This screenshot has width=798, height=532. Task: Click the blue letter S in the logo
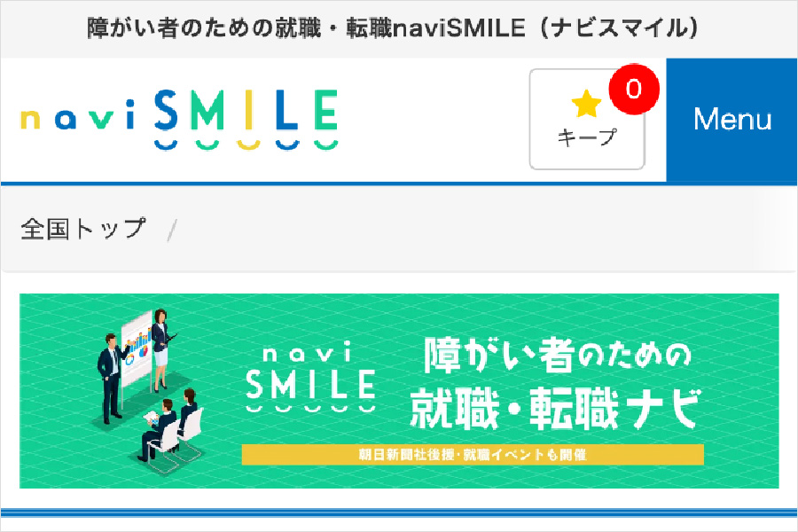click(167, 111)
